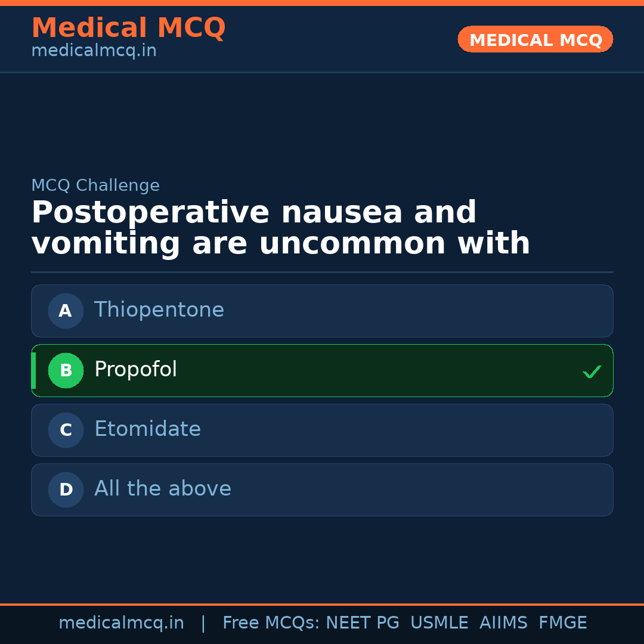Click the MCQ Challenge label
644x644 pixels.
pos(95,185)
